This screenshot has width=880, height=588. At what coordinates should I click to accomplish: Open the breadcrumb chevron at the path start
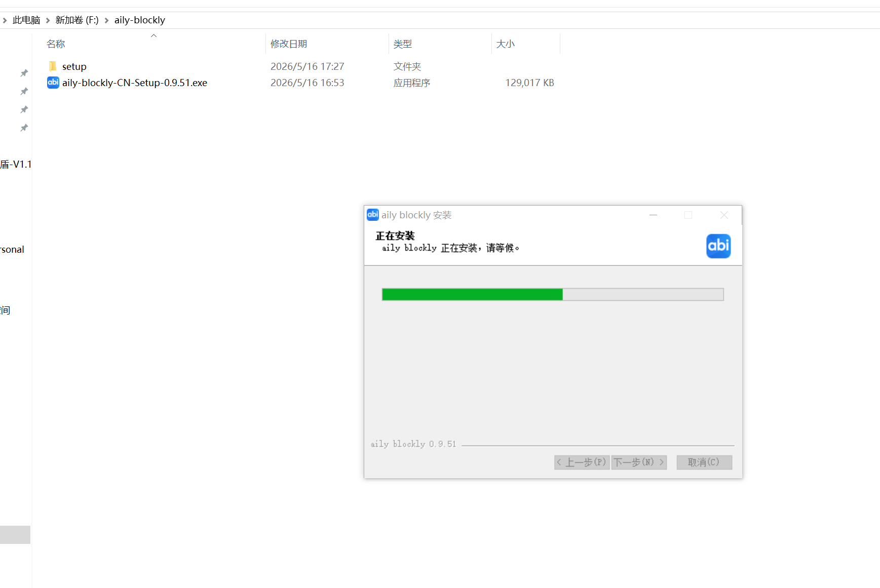(x=5, y=20)
